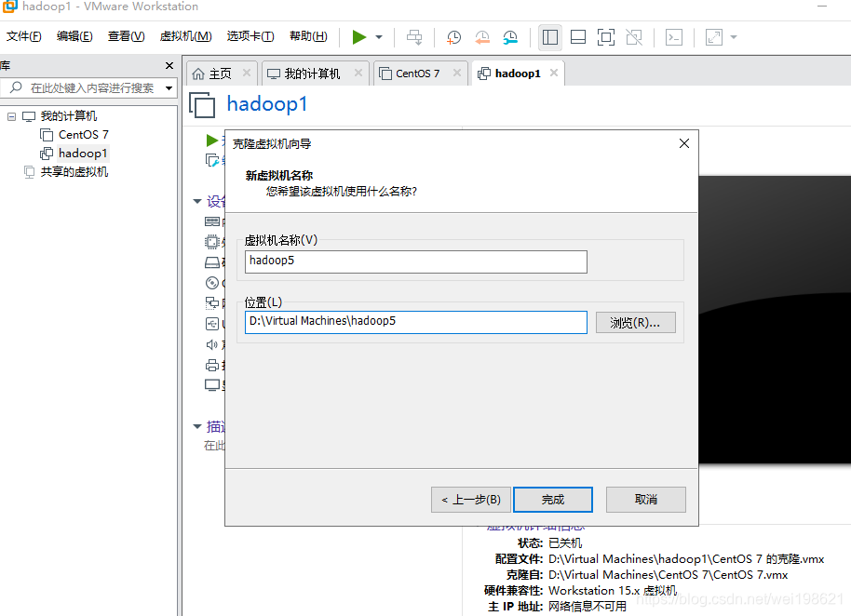The width and height of the screenshot is (851, 616).
Task: Click the hard disk device icon
Action: pos(212,262)
